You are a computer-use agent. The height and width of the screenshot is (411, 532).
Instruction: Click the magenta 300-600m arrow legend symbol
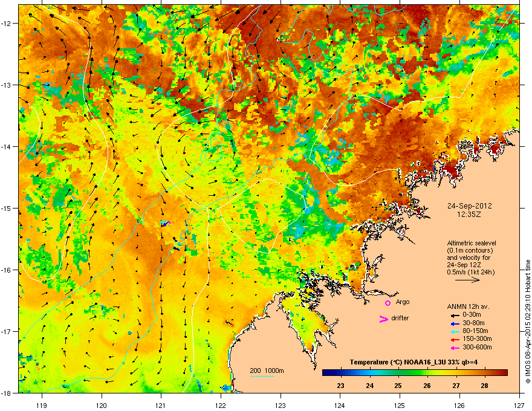point(455,348)
